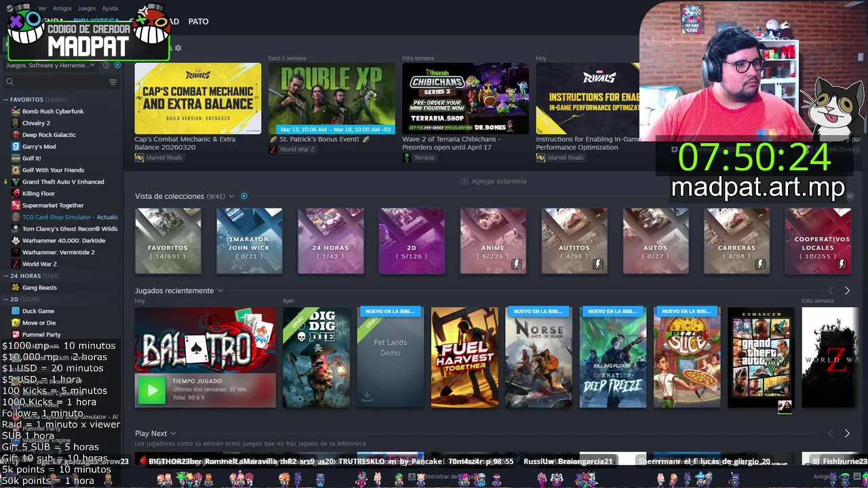Open the Amigos menu
Screen dimensions: 868x488
pyautogui.click(x=62, y=9)
